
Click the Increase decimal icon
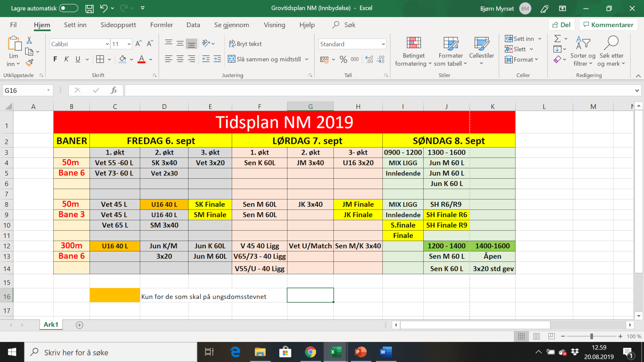coord(369,59)
